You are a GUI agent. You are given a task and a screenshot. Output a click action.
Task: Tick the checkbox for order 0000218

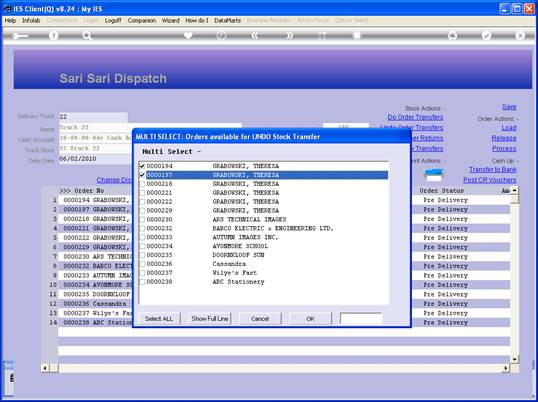(142, 184)
